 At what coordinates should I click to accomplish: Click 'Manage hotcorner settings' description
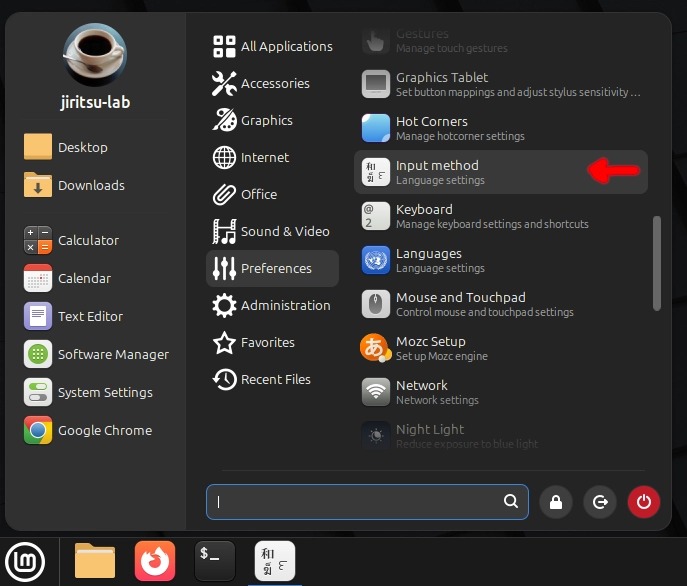pyautogui.click(x=460, y=136)
